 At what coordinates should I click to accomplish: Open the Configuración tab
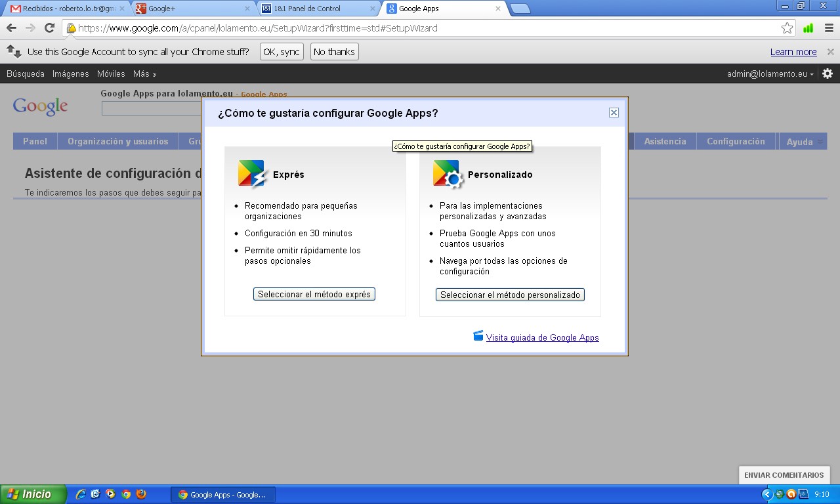(x=736, y=141)
